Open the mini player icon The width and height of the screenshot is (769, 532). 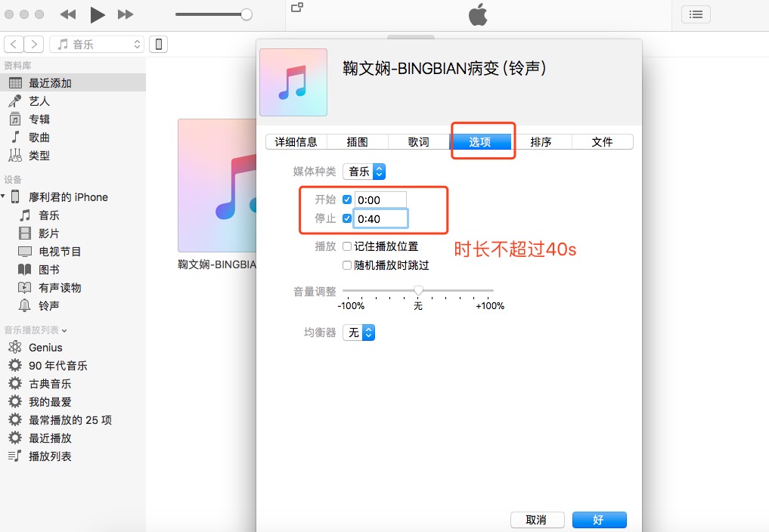297,8
